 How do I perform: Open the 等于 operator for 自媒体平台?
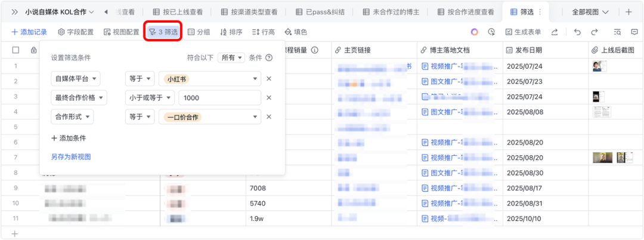tap(140, 78)
